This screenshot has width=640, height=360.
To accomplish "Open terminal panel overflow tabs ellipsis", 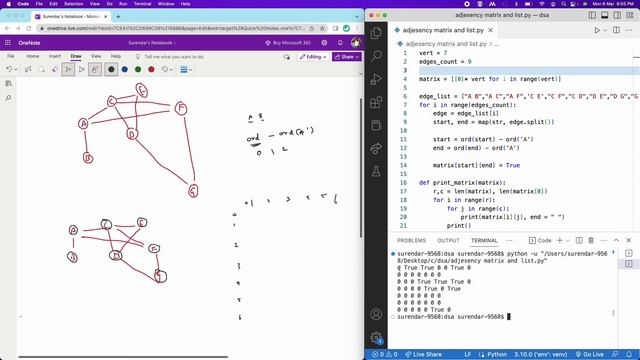I will (509, 240).
